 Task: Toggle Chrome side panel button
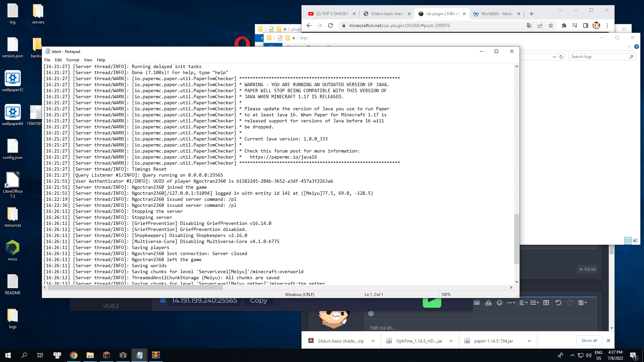[x=586, y=25]
